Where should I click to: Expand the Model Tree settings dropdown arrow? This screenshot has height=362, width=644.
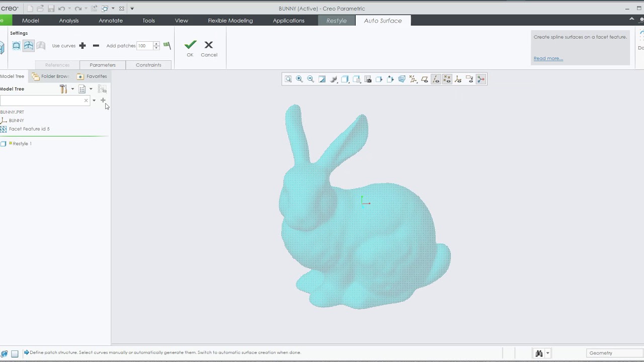[x=72, y=89]
